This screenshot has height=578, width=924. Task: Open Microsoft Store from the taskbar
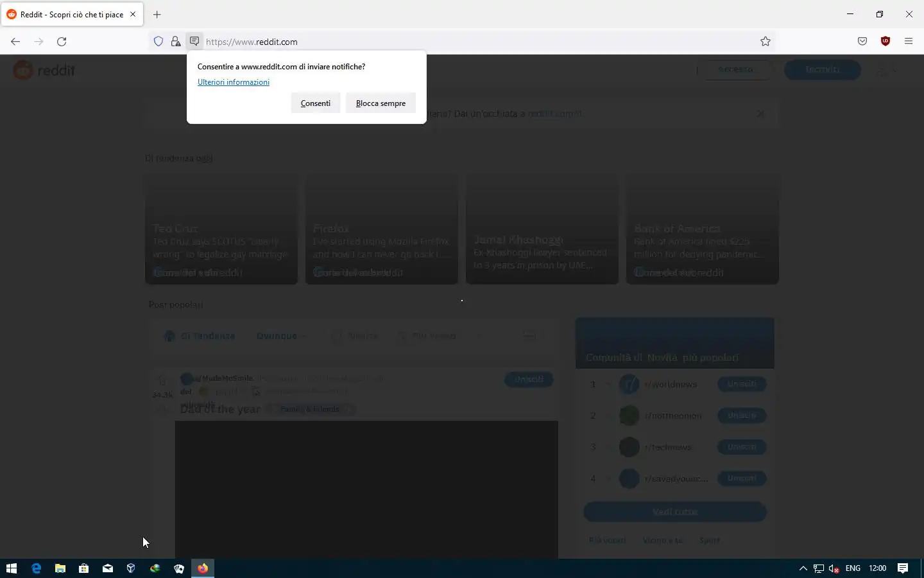point(83,568)
